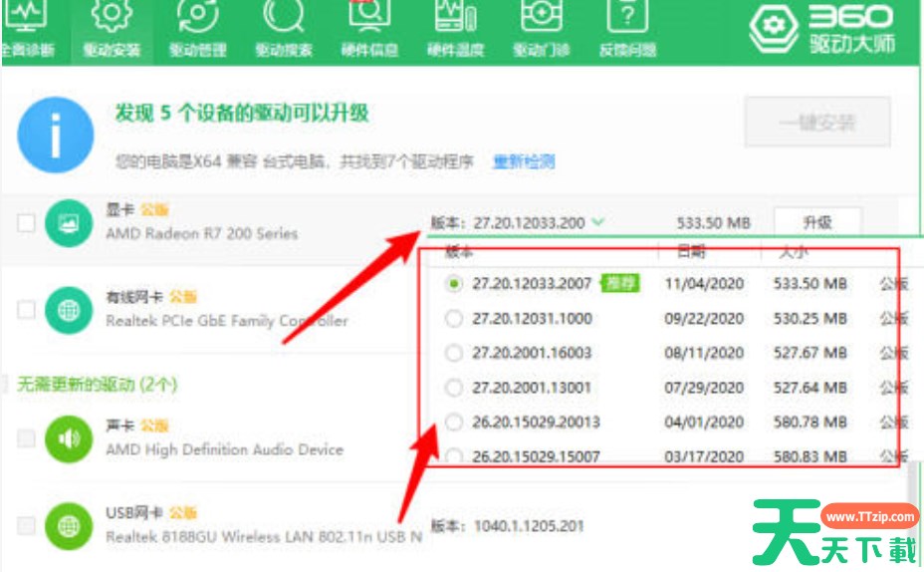Select version 27.20.12031.1000 radio button
924x572 pixels.
click(x=454, y=319)
